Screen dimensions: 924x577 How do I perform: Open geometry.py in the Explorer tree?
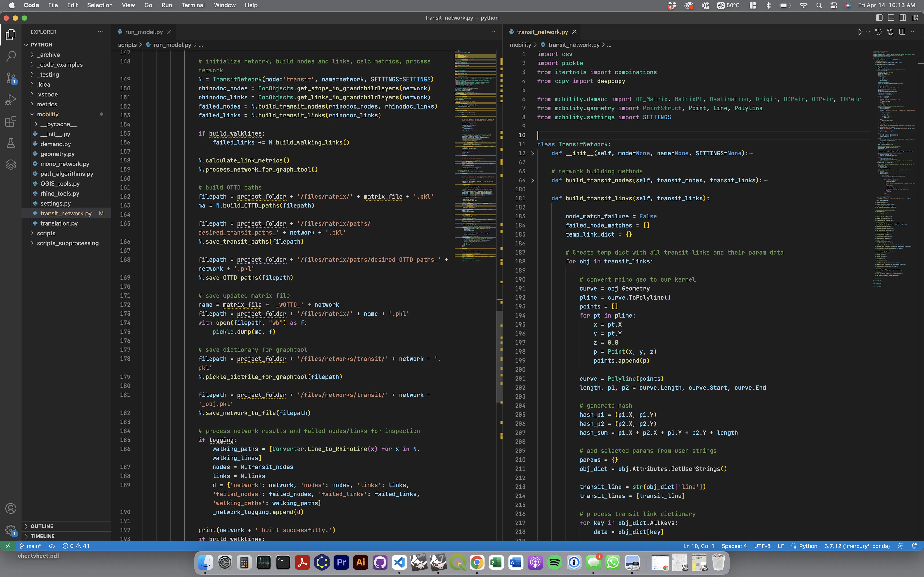[57, 154]
